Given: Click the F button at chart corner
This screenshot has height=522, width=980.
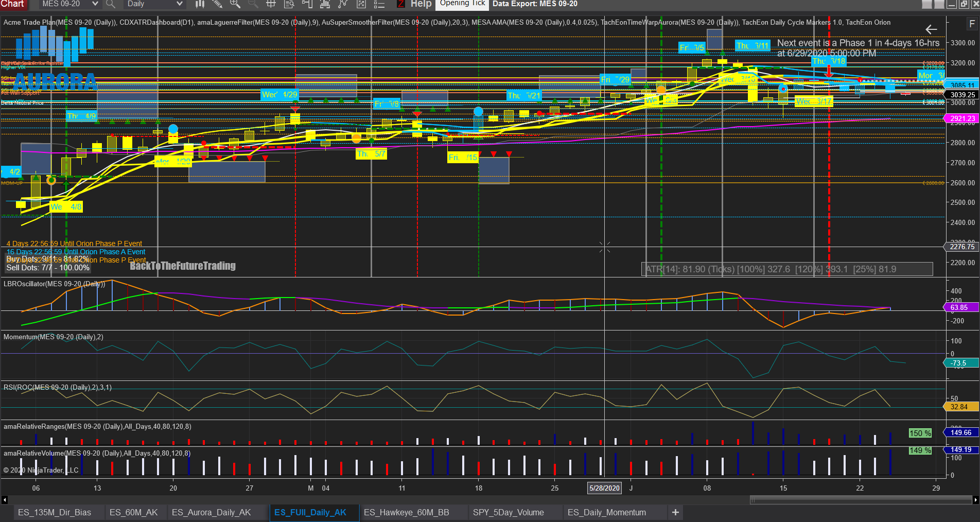Looking at the screenshot, I should 972,24.
